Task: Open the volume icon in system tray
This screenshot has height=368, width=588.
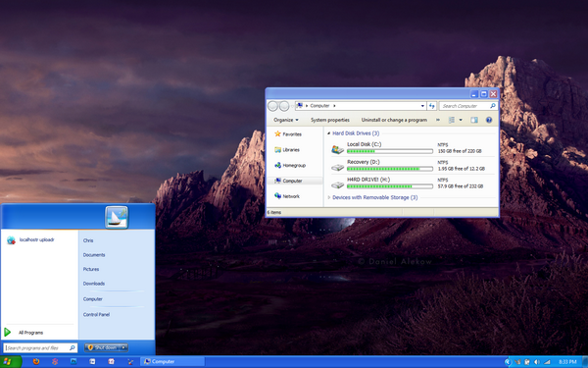Action: click(x=537, y=361)
